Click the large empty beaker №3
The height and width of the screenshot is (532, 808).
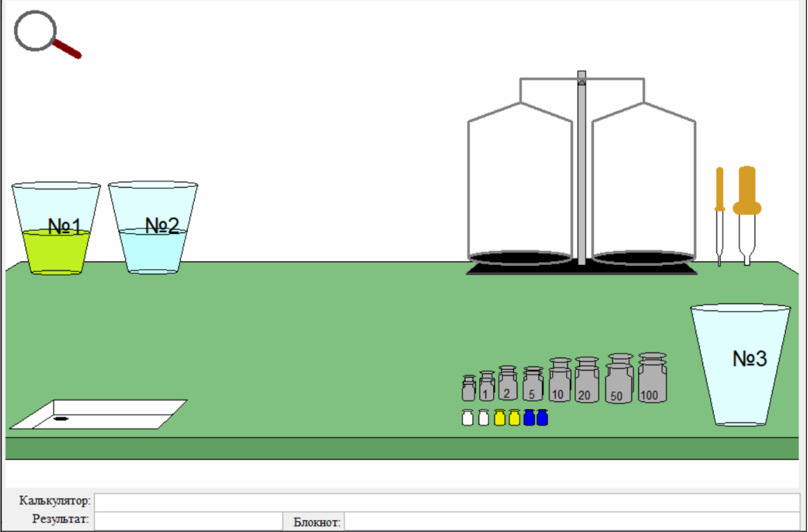(x=741, y=365)
